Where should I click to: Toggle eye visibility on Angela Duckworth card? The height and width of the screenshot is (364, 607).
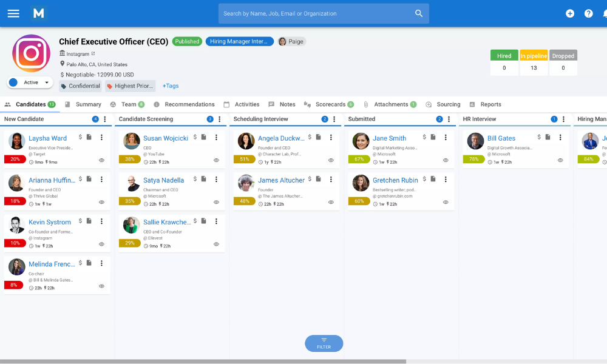pos(331,160)
